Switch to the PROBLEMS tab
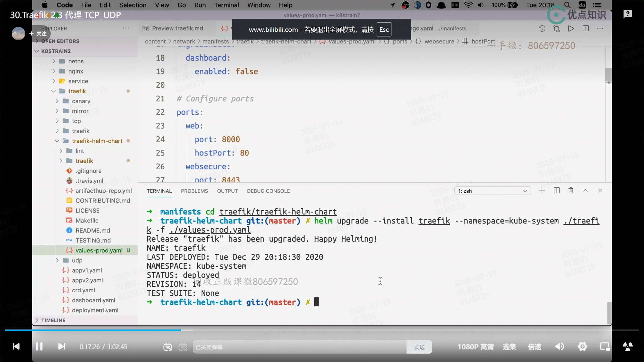 point(194,191)
